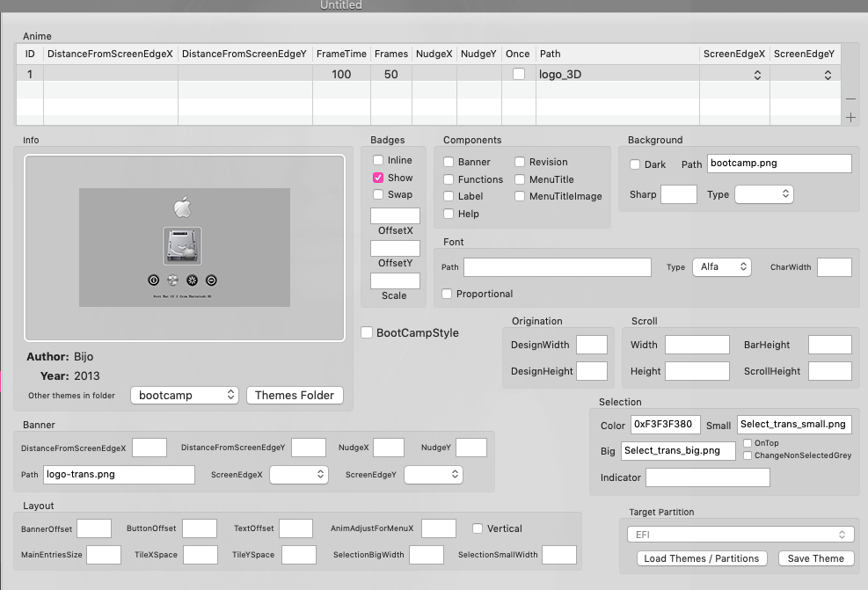Select Frames cell with value 50
The height and width of the screenshot is (590, 868).
pyautogui.click(x=391, y=74)
